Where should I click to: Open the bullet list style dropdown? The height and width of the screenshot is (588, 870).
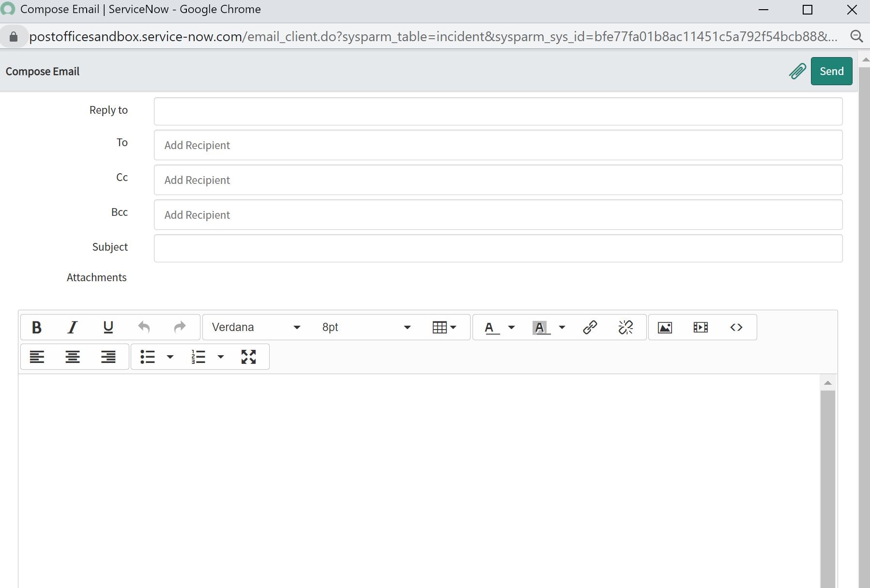(169, 357)
